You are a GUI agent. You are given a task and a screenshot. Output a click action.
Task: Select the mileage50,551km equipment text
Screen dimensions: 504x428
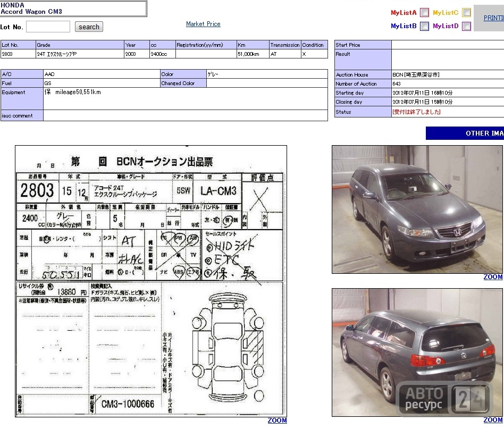(78, 92)
